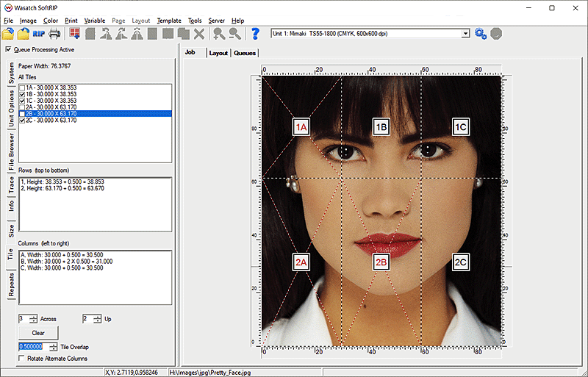Image resolution: width=588 pixels, height=377 pixels.
Task: Enable Rotate Alternate Columns checkbox
Action: (x=22, y=359)
